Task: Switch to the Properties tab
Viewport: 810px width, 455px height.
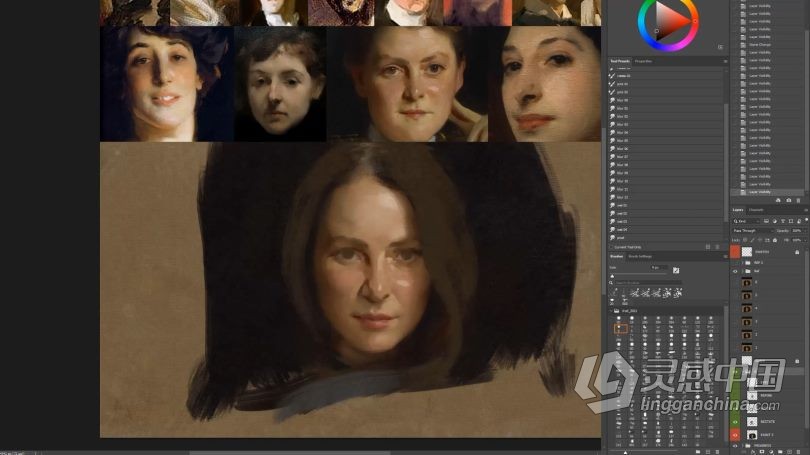Action: [643, 61]
